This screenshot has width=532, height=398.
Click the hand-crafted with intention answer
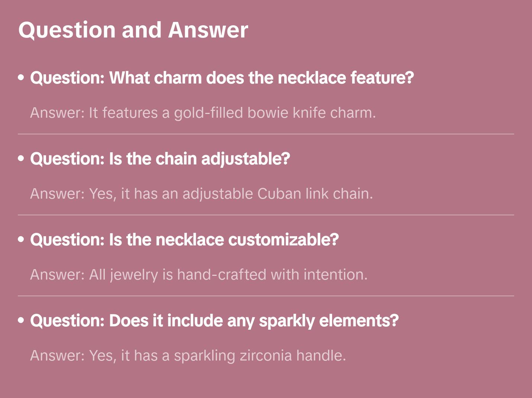(x=199, y=275)
